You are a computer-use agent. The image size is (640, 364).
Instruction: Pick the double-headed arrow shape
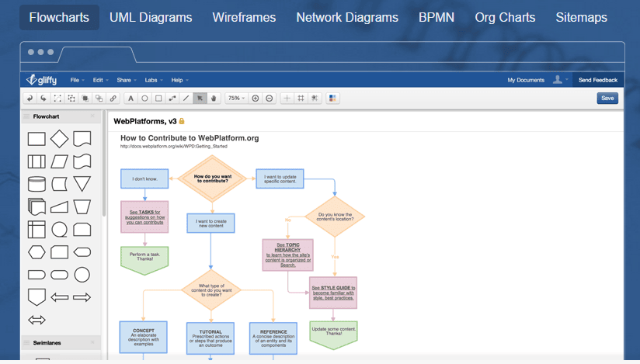(x=37, y=320)
